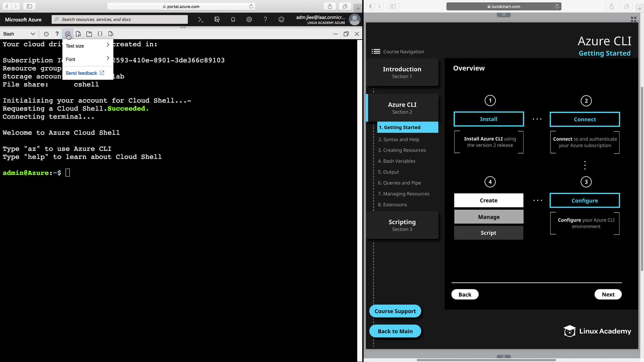This screenshot has height=362, width=644.
Task: Open the curly braces editor icon
Action: (100, 34)
